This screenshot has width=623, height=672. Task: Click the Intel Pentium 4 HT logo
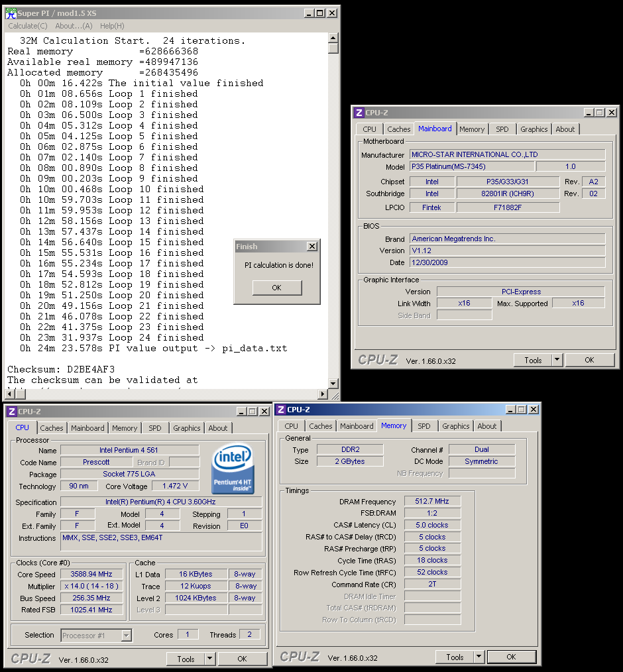pos(233,468)
